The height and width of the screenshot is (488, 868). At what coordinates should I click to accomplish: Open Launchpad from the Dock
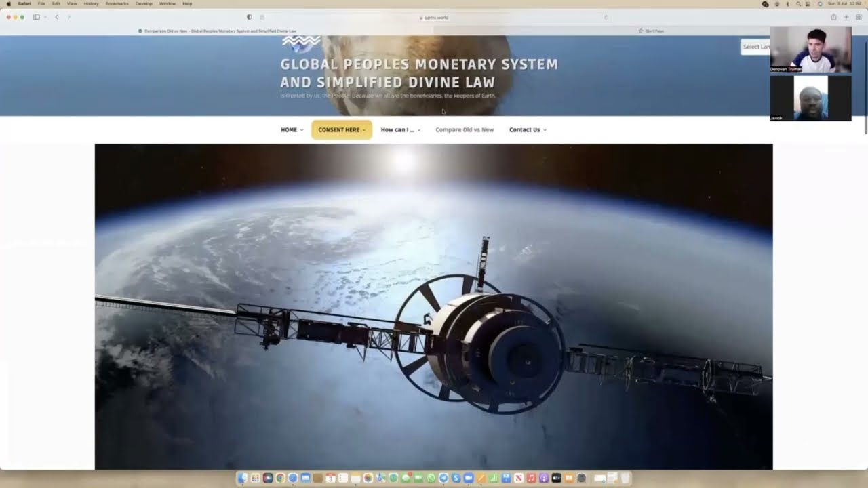point(255,478)
